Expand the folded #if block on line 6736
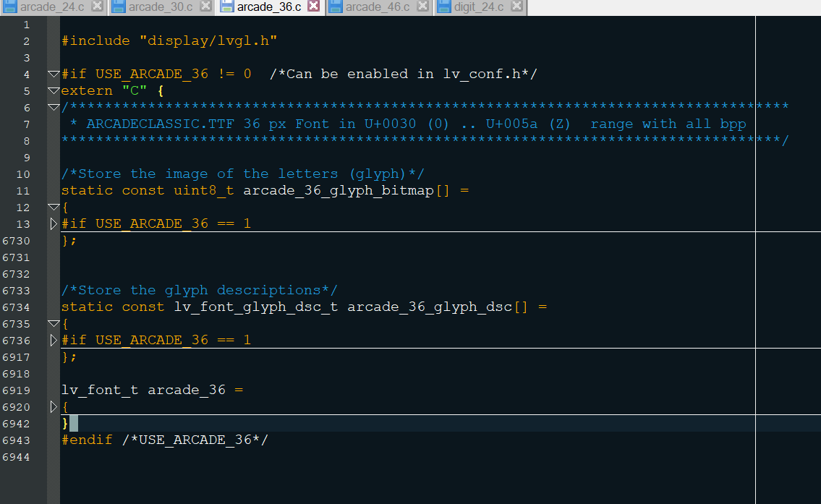The height and width of the screenshot is (504, 821). pos(54,340)
